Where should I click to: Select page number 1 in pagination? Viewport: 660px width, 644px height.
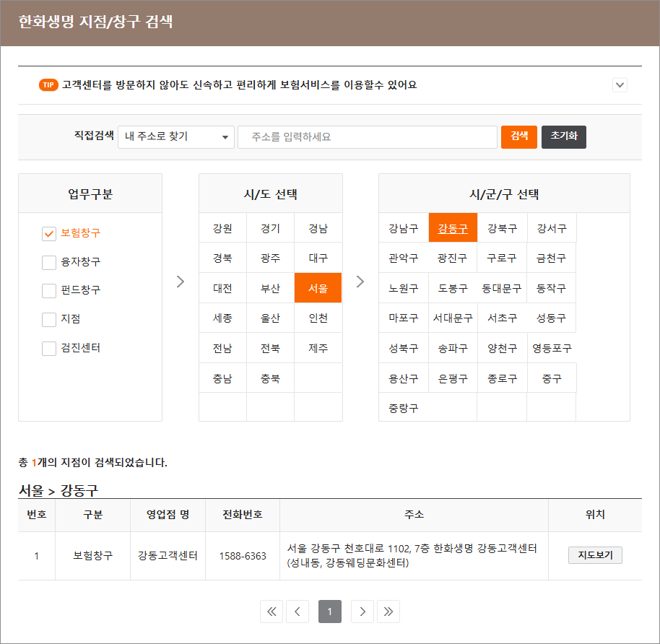(x=329, y=611)
